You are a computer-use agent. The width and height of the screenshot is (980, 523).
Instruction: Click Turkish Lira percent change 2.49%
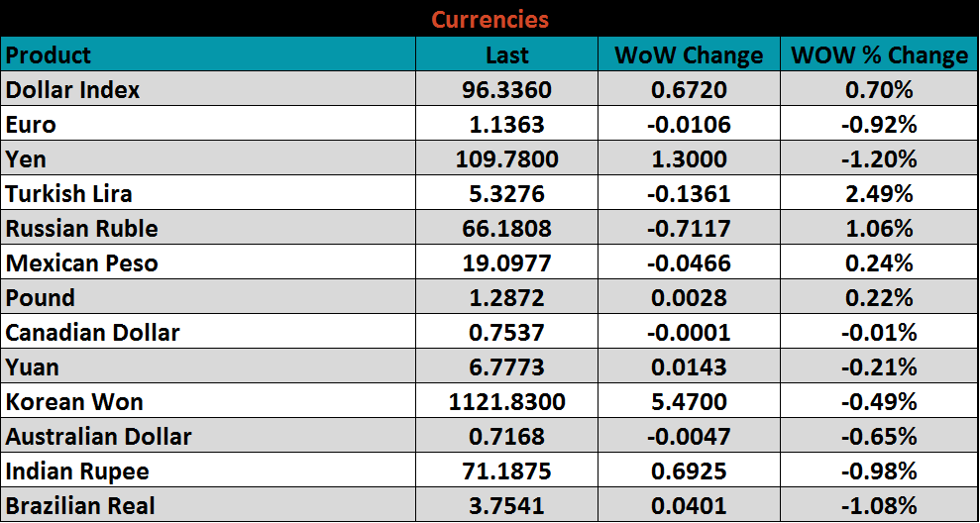coord(879,194)
